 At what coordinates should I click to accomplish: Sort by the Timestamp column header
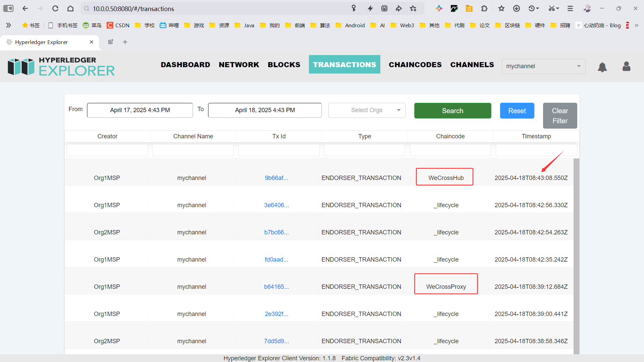pos(536,136)
